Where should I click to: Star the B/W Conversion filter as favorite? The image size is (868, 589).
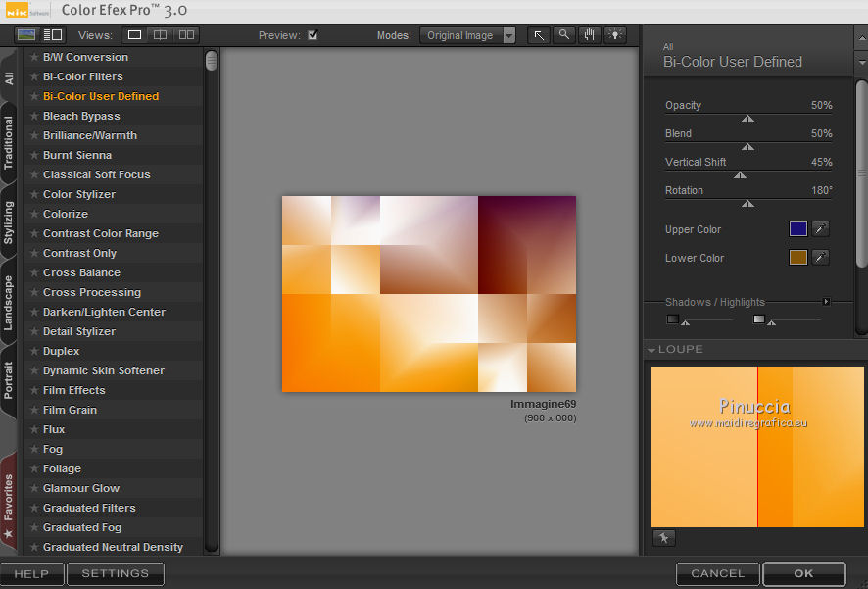tap(34, 57)
